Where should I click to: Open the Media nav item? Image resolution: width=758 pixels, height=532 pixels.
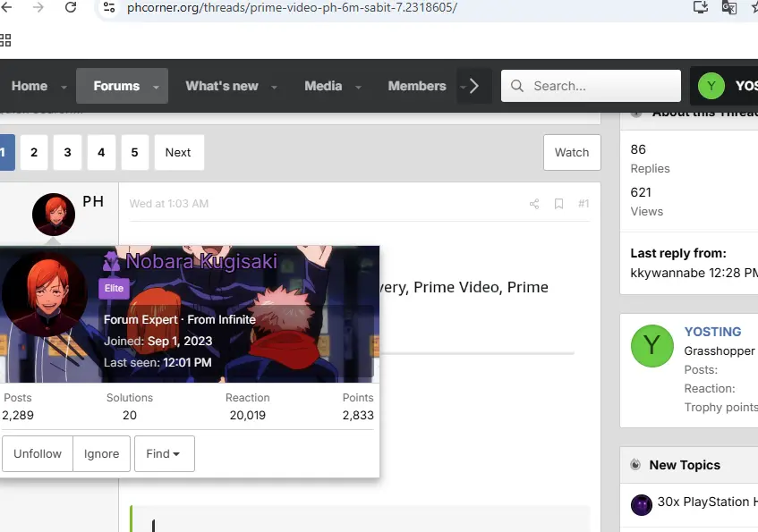point(323,86)
